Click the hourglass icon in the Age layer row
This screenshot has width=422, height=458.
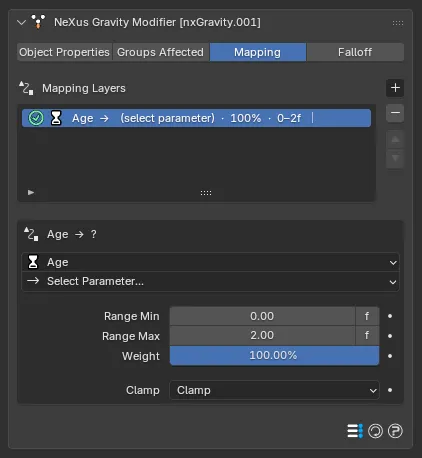pos(56,118)
